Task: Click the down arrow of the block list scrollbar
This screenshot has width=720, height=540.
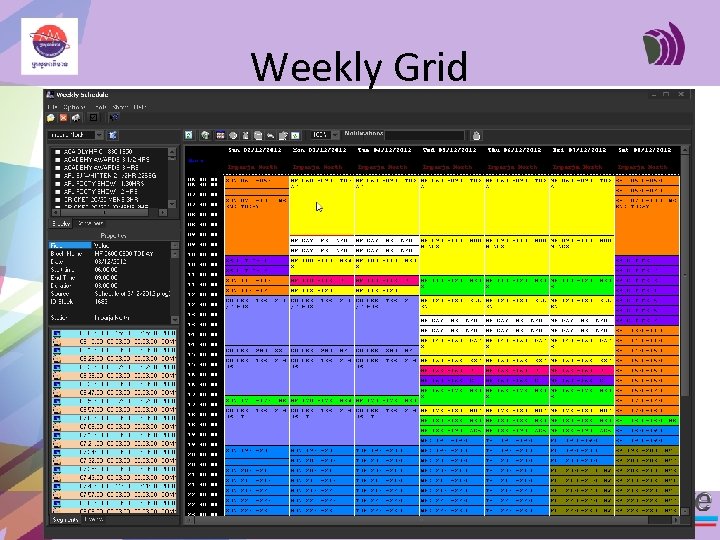Action: pyautogui.click(x=172, y=203)
